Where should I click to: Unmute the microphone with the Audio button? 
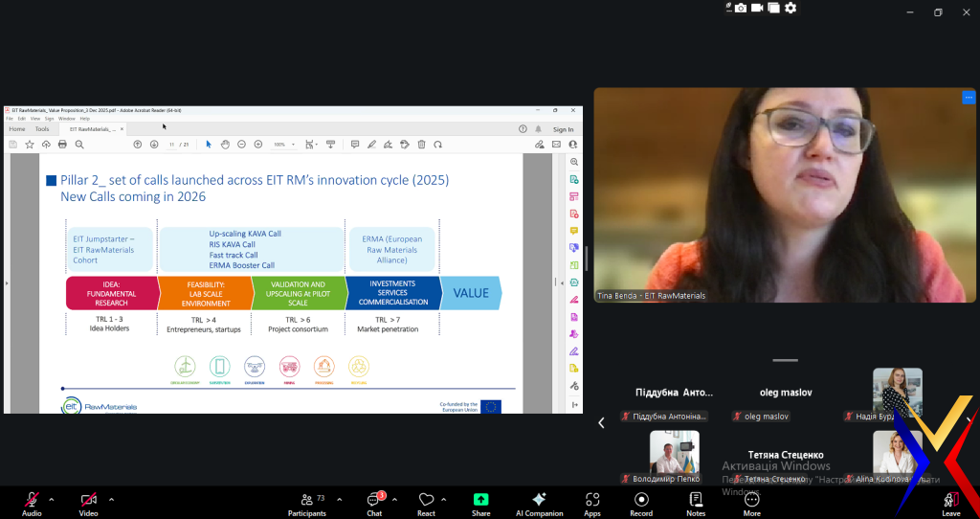point(32,501)
